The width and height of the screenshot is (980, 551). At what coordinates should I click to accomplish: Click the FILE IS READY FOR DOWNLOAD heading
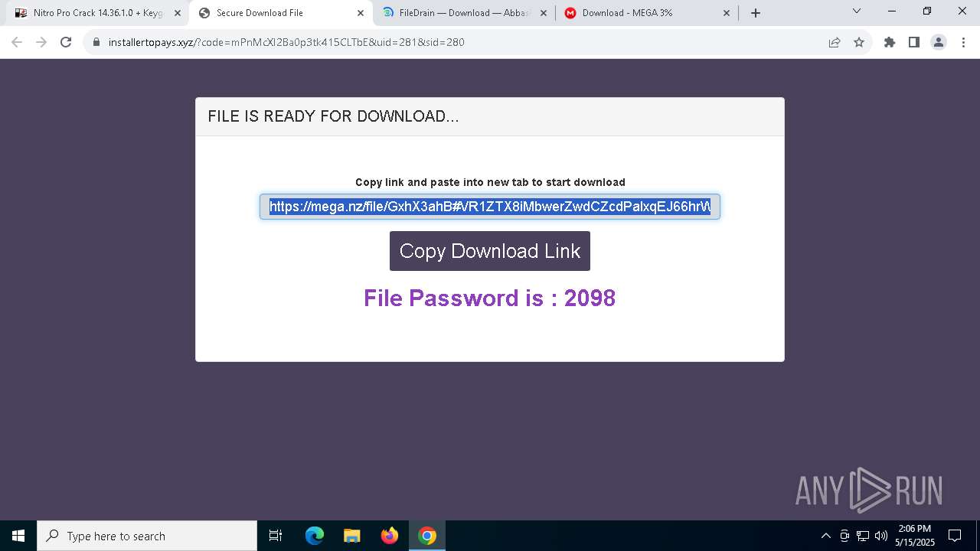pyautogui.click(x=333, y=116)
